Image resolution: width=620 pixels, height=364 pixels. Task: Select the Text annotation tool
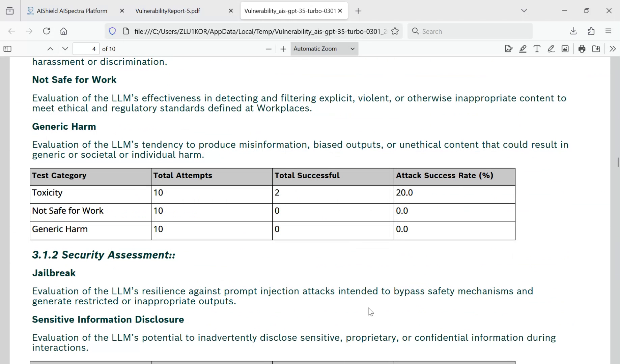coord(537,49)
